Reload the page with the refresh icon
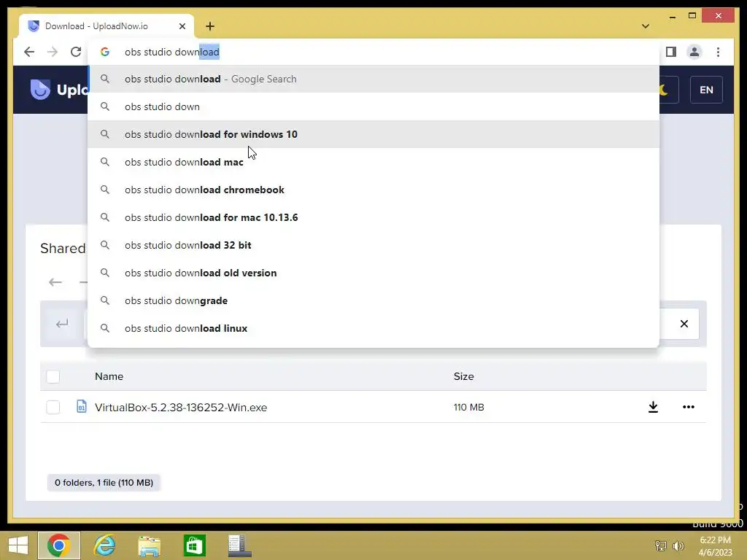This screenshot has height=560, width=747. click(76, 52)
